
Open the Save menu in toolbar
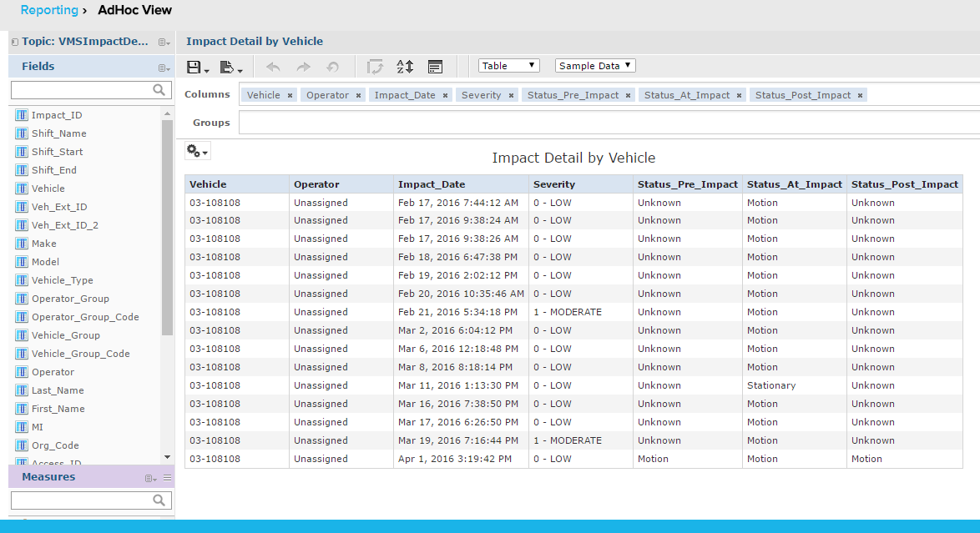pyautogui.click(x=198, y=67)
